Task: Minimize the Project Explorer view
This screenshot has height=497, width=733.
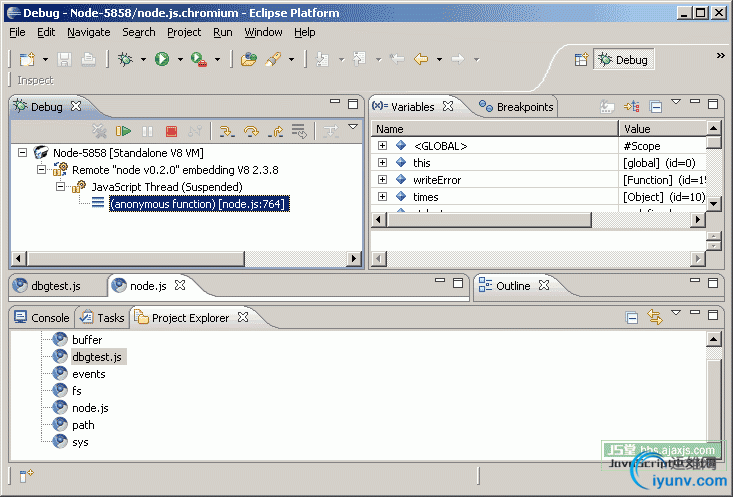Action: 695,312
